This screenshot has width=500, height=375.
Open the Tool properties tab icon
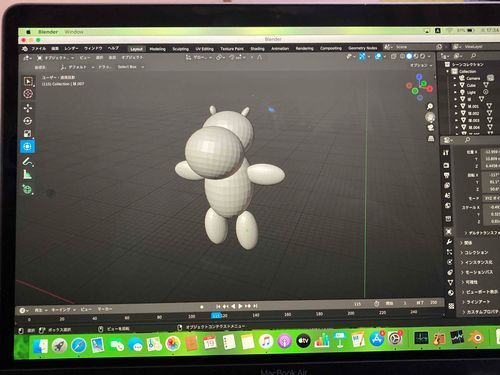pos(446,153)
